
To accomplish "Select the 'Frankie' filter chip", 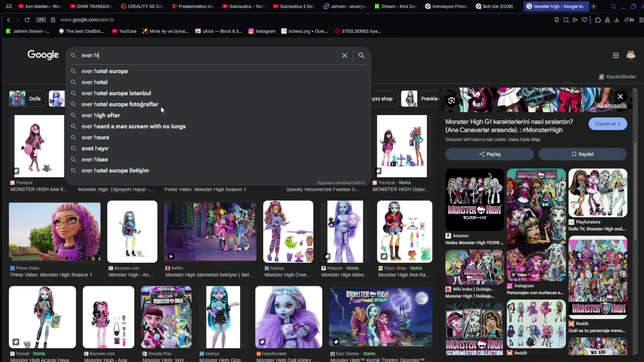I will 420,99.
